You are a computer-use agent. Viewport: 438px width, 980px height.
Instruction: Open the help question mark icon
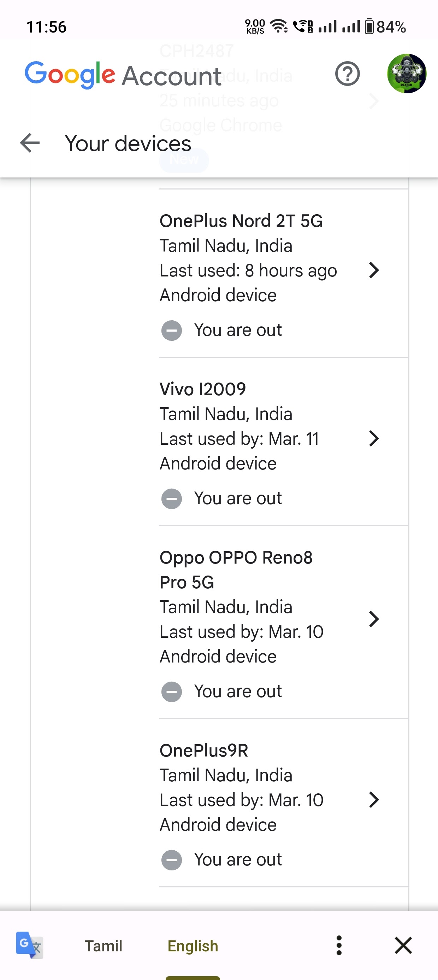[x=347, y=74]
